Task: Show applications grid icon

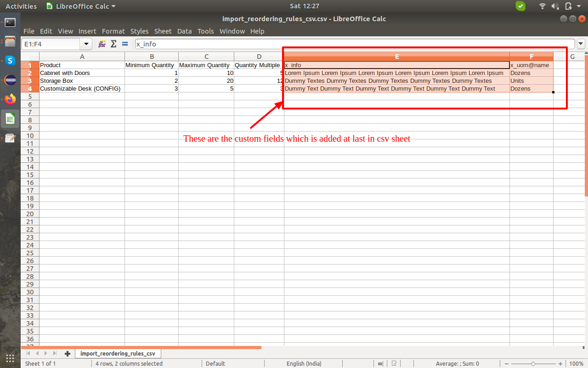Action: [x=10, y=358]
